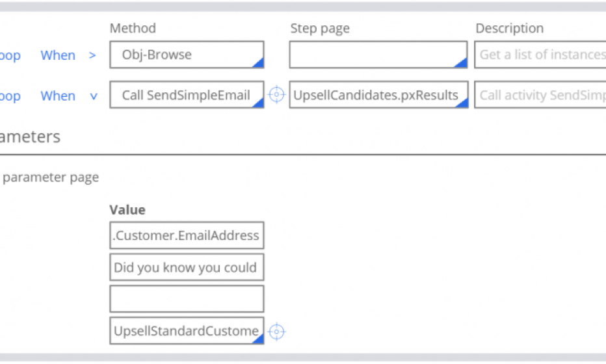Viewport: 606px width, 364px height.
Task: Collapse the Call SendSimpleEmail step row
Action: pyautogui.click(x=94, y=96)
